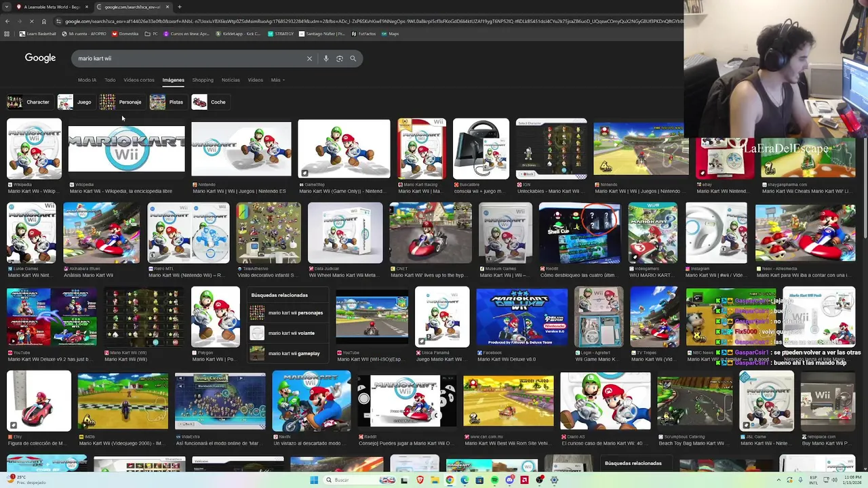868x488 pixels.
Task: Open large Mario Kart Wii logo Wikipedia image
Action: click(x=126, y=149)
